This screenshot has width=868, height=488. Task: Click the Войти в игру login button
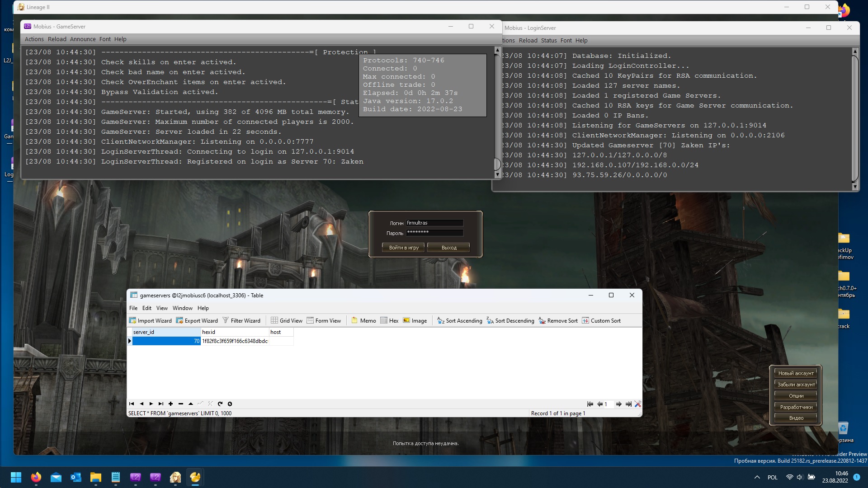(404, 248)
